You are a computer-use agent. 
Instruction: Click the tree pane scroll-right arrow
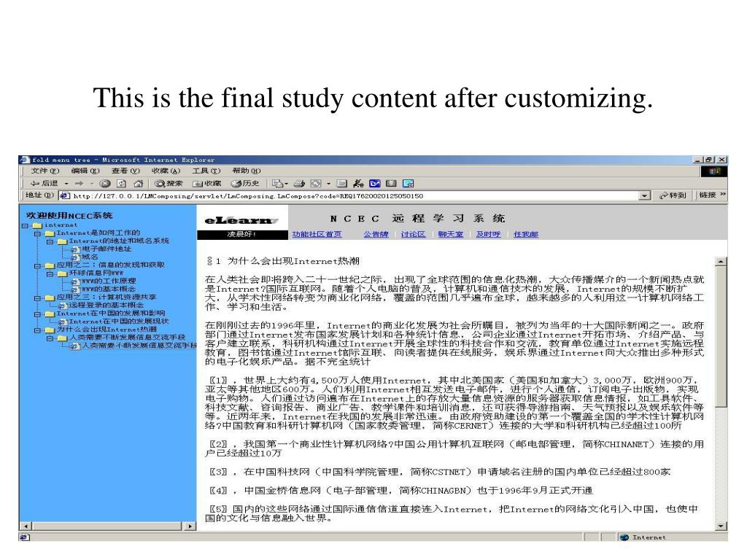(190, 526)
